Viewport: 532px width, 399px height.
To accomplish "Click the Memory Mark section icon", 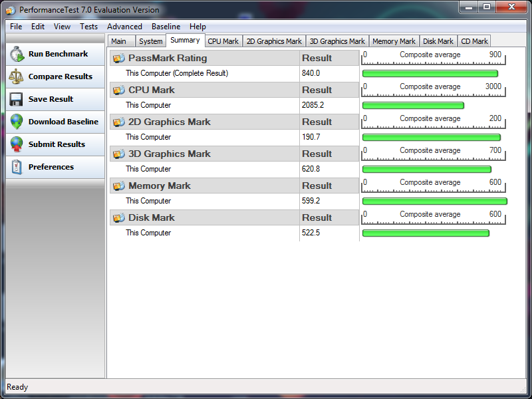I will [119, 186].
